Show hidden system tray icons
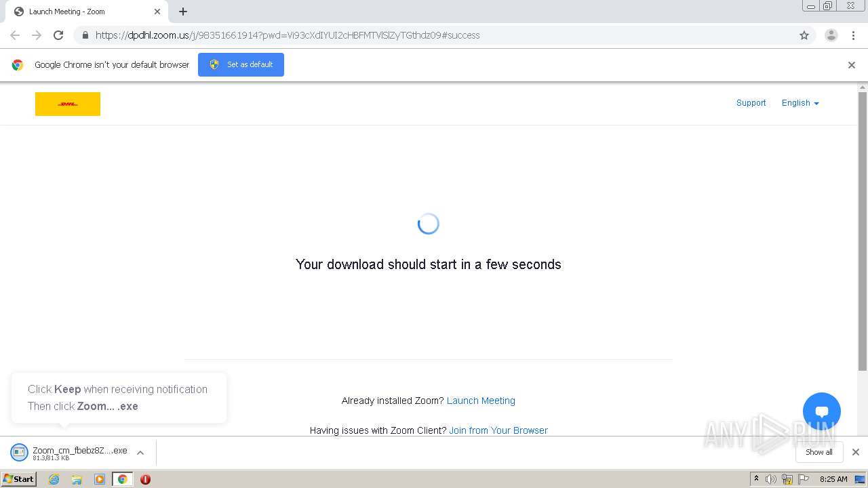868x488 pixels. click(x=757, y=479)
